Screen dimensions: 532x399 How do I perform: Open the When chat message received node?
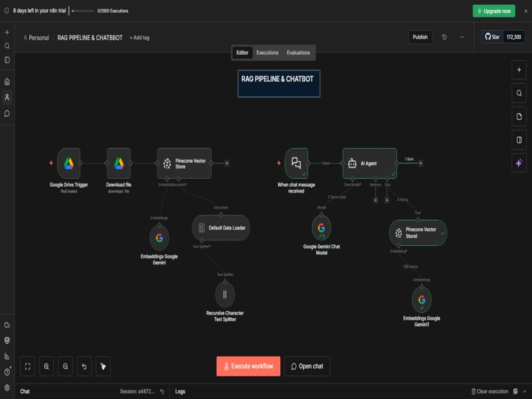(296, 163)
